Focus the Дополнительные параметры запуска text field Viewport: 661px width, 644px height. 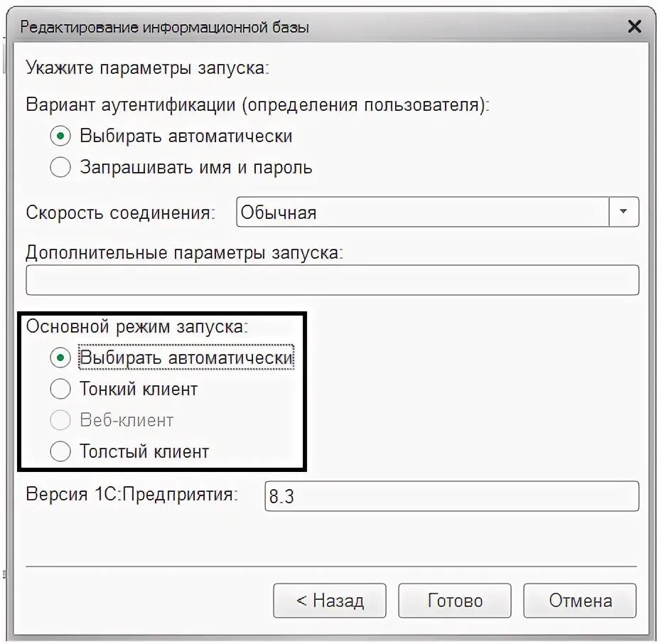click(x=332, y=280)
